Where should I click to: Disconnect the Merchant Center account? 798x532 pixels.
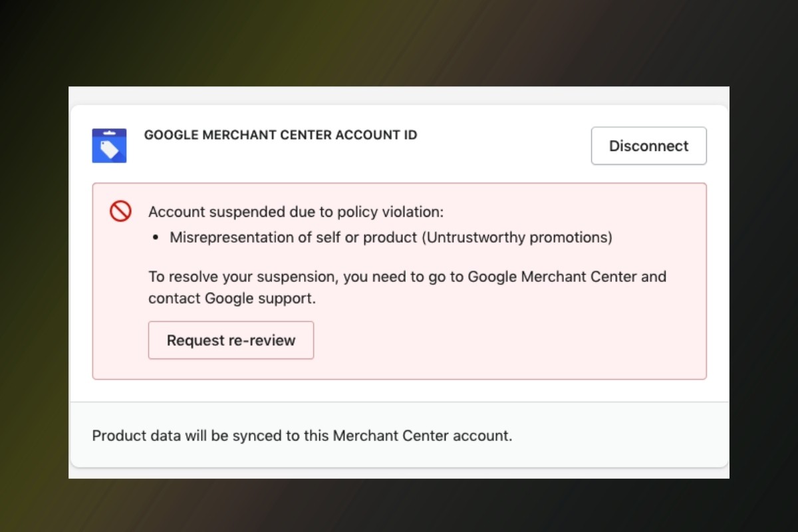tap(648, 146)
